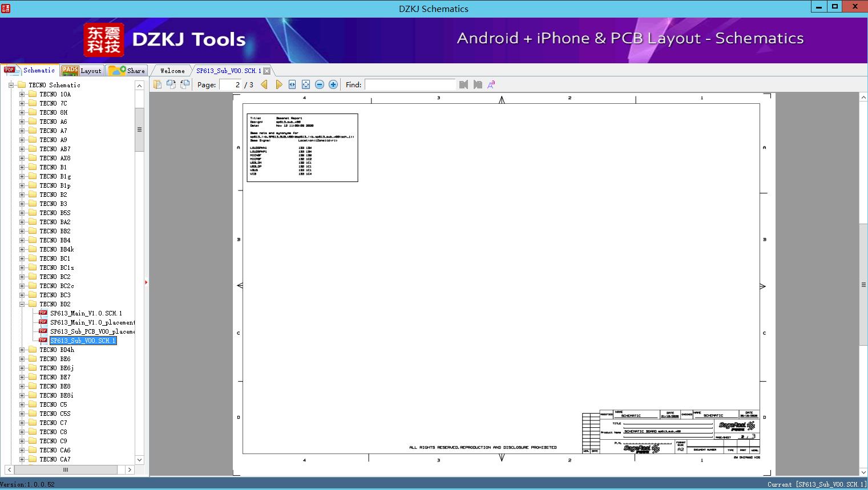Find previous match icon
Screen dimensions: 868x490
click(x=463, y=84)
